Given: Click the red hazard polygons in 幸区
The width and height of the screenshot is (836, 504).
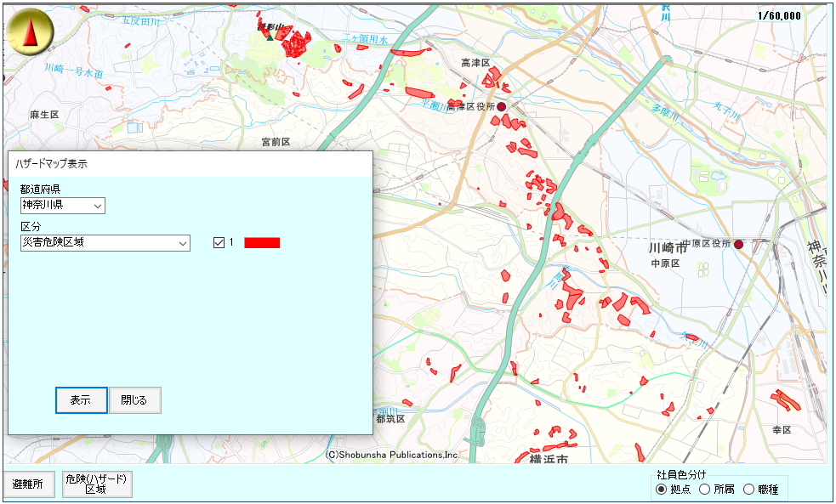Looking at the screenshot, I should click(x=781, y=399).
